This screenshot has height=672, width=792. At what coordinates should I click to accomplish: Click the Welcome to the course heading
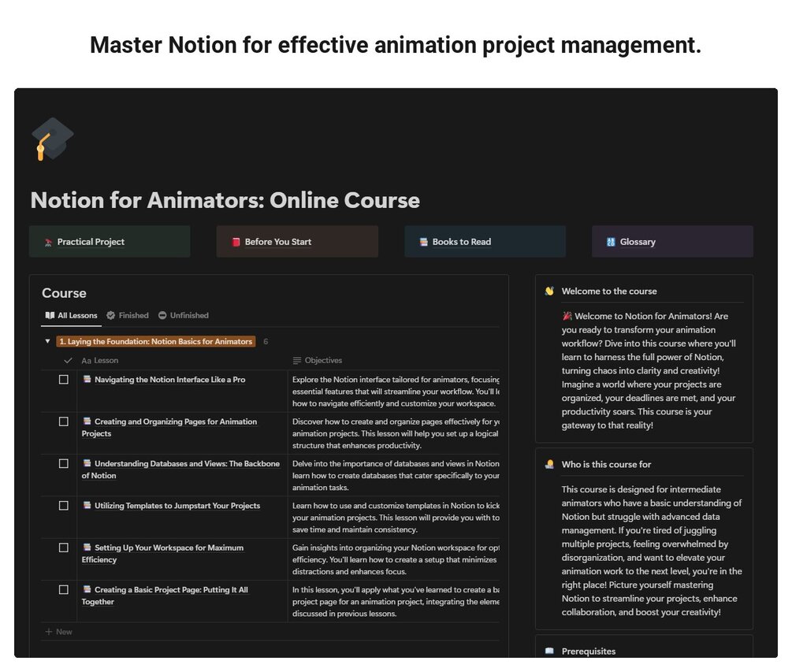(x=609, y=291)
